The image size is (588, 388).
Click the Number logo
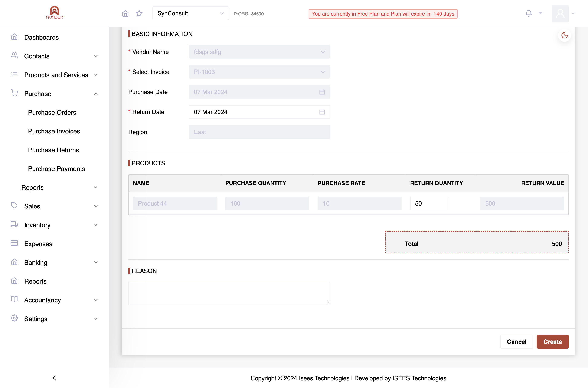tap(54, 12)
